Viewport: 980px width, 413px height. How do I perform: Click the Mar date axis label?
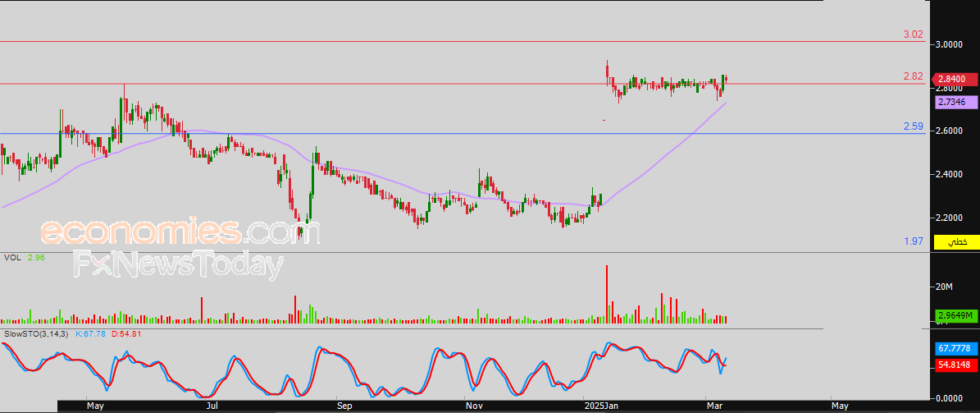click(713, 406)
